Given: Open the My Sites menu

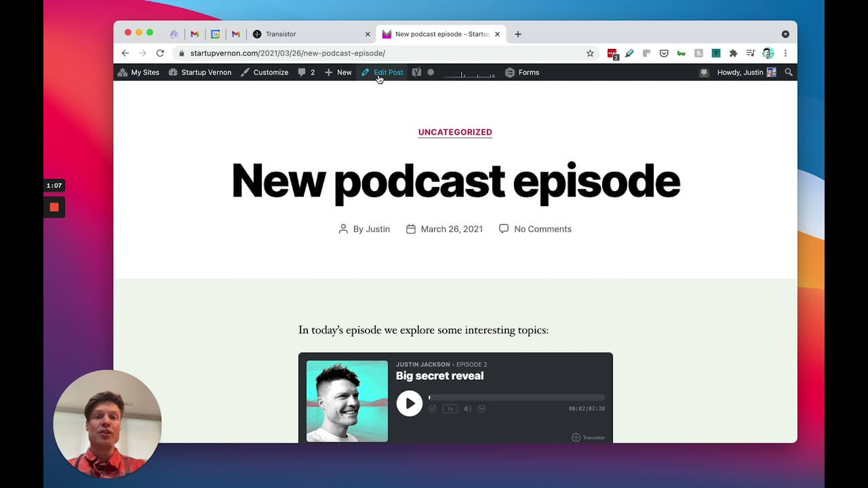Looking at the screenshot, I should point(138,73).
